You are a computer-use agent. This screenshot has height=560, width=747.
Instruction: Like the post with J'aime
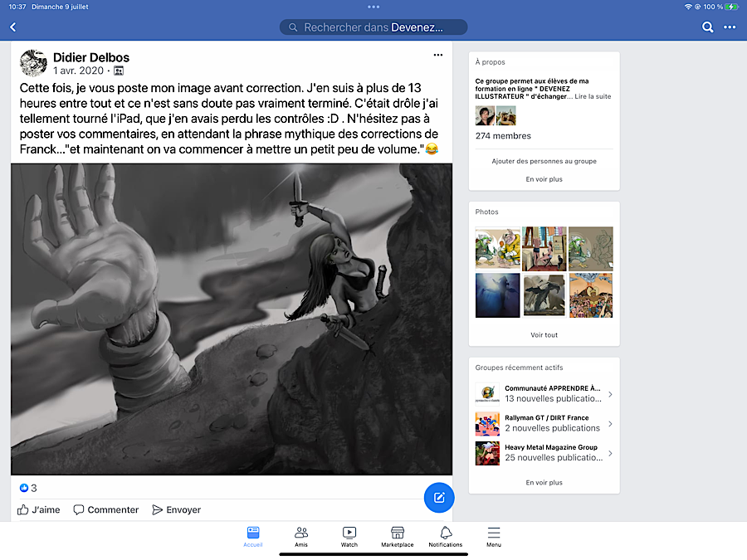coord(38,509)
